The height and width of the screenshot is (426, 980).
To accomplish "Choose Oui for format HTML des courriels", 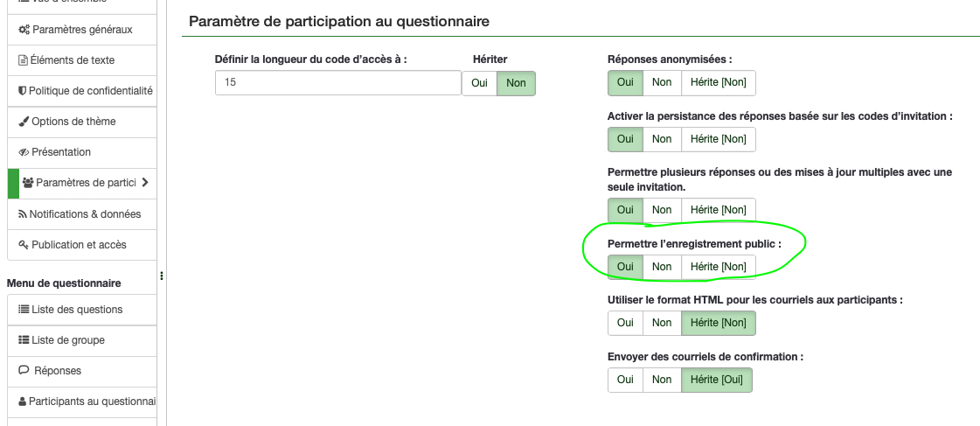I will coord(625,323).
